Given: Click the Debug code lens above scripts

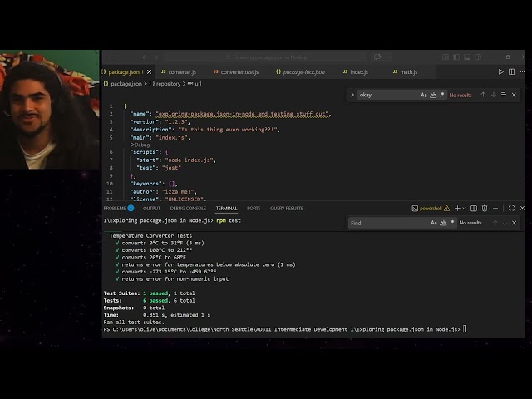Looking at the screenshot, I should 140,145.
